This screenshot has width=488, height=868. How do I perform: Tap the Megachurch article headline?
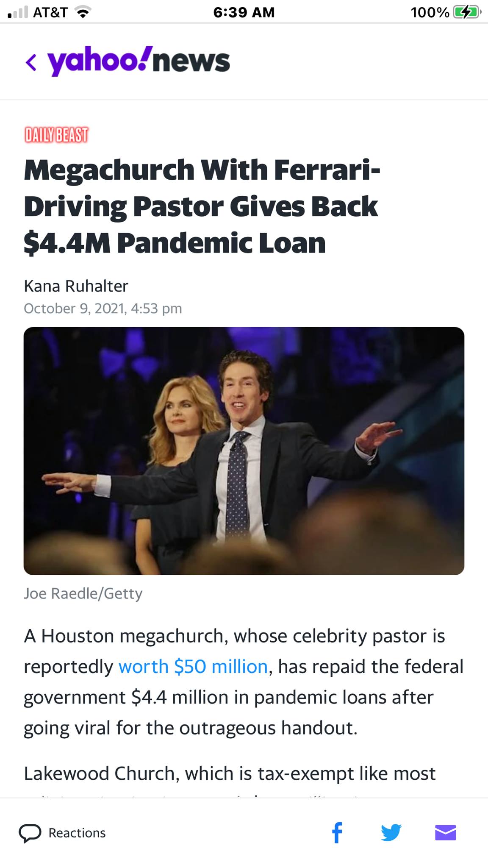click(x=202, y=206)
